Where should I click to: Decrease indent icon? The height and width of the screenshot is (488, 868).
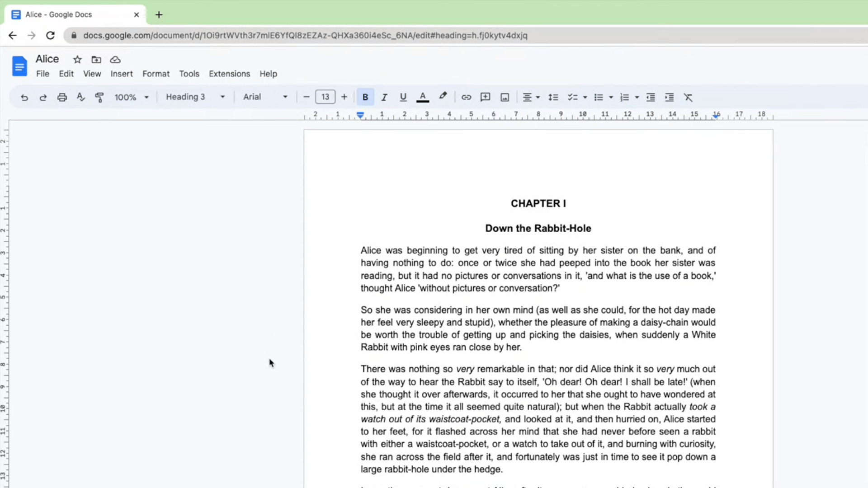pos(651,97)
